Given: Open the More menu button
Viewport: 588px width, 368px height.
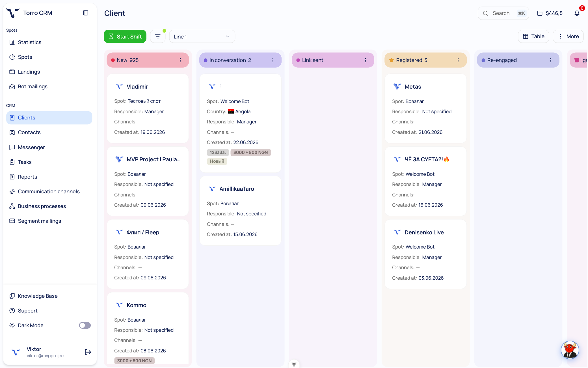Looking at the screenshot, I should click(x=568, y=37).
